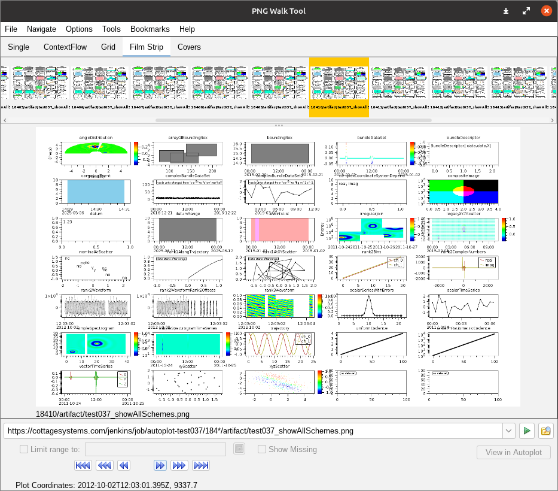Click the film strip horizontal scrollbar
The image size is (558, 491).
click(x=294, y=120)
